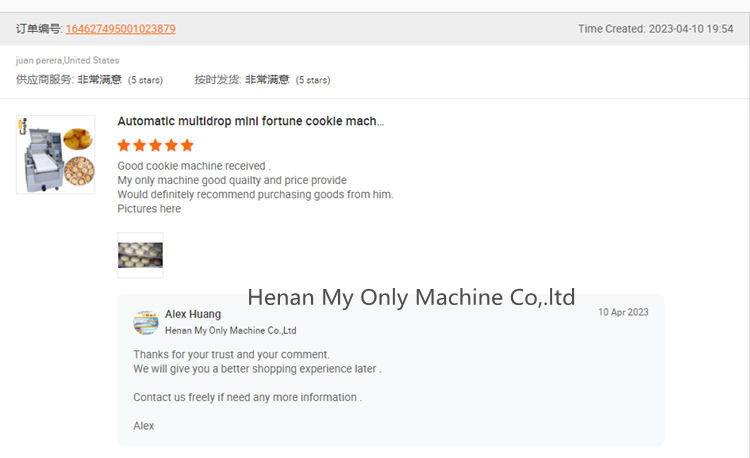The image size is (750, 458).
Task: Click 'Contact us freely if need any more information' text
Action: [247, 397]
